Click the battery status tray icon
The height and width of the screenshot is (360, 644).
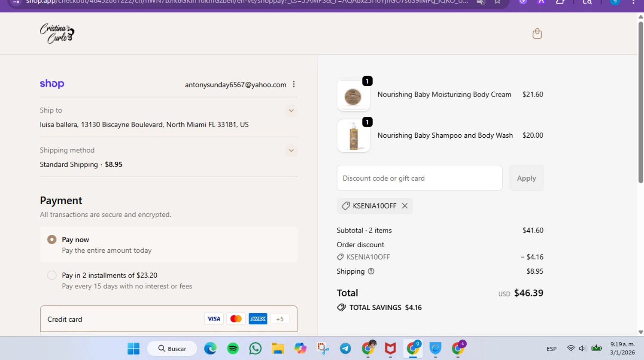(x=596, y=348)
